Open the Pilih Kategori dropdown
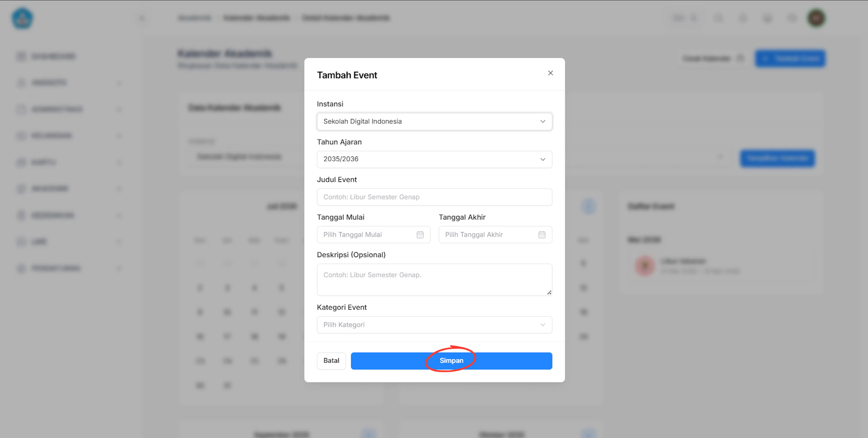 coord(434,325)
